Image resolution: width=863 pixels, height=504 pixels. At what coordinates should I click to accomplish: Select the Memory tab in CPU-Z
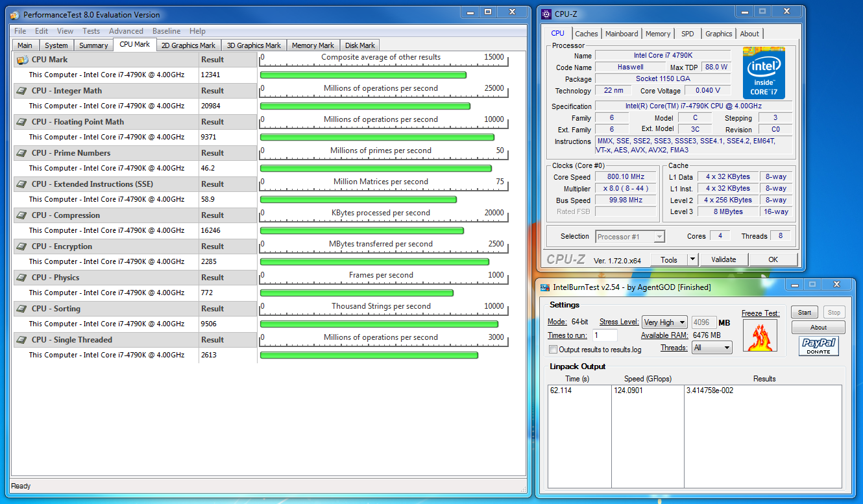tap(658, 34)
